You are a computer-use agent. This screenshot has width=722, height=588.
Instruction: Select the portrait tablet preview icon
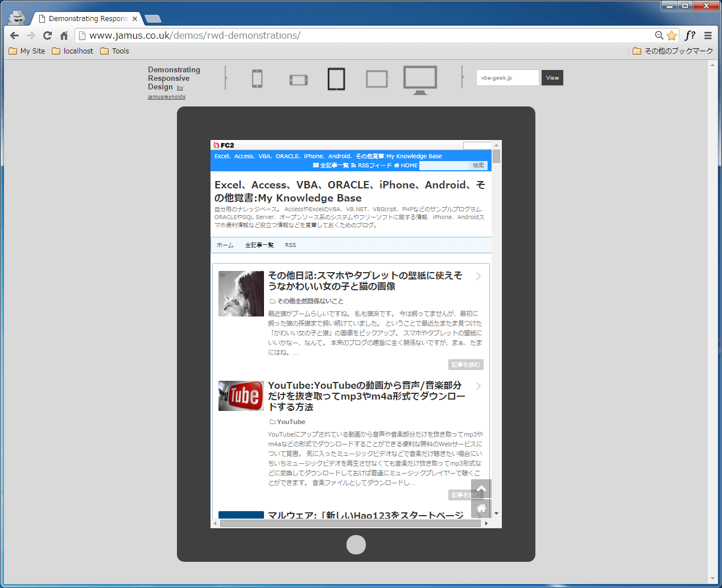(x=336, y=79)
